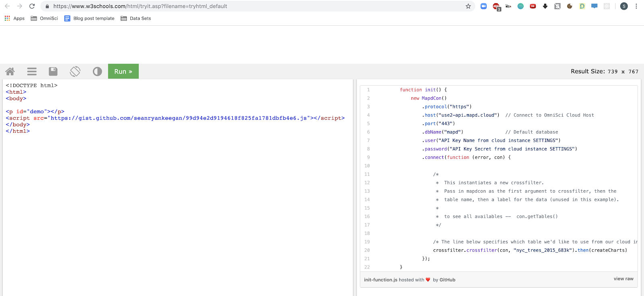This screenshot has width=644, height=296.
Task: Open the Zoom extension icon
Action: click(x=484, y=6)
